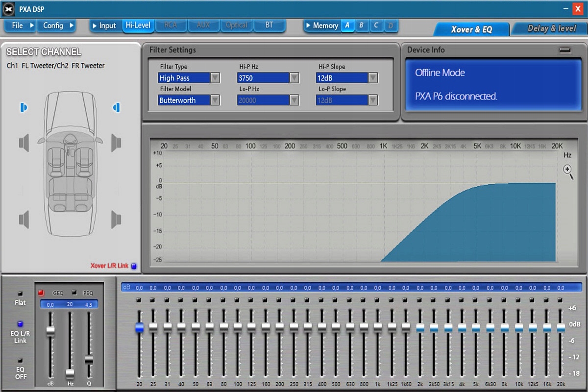Toggle EQ L/R Link
This screenshot has height=392, width=588.
point(20,324)
